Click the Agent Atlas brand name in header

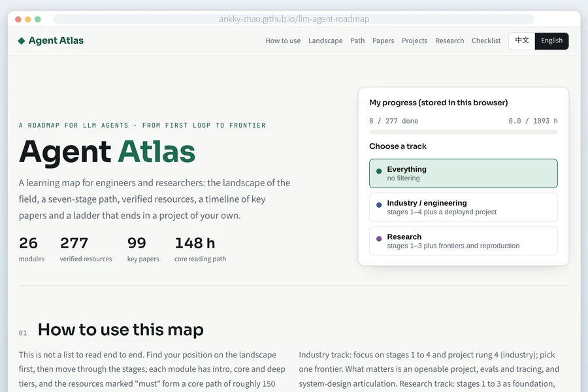(x=56, y=41)
